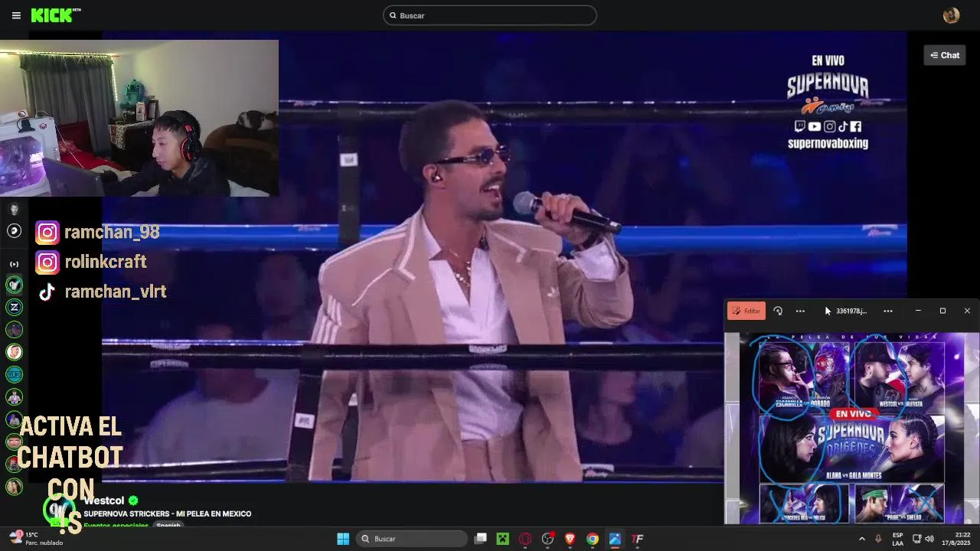The height and width of the screenshot is (551, 980).
Task: Open the Westcol streamer name link
Action: [x=104, y=500]
